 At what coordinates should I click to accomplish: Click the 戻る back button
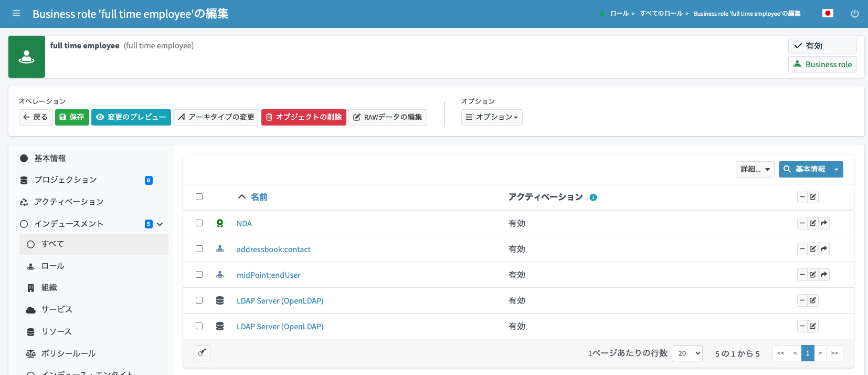coord(36,117)
